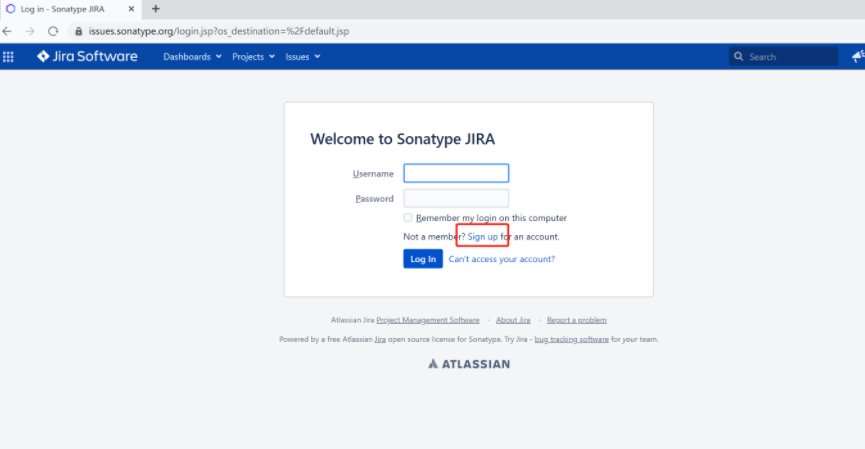
Task: Click Report a problem link
Action: (576, 320)
